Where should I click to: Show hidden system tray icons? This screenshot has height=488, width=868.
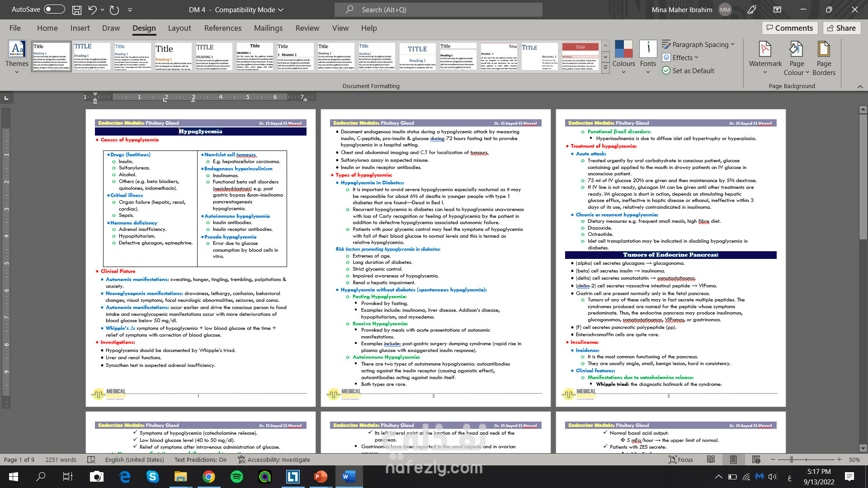click(718, 477)
